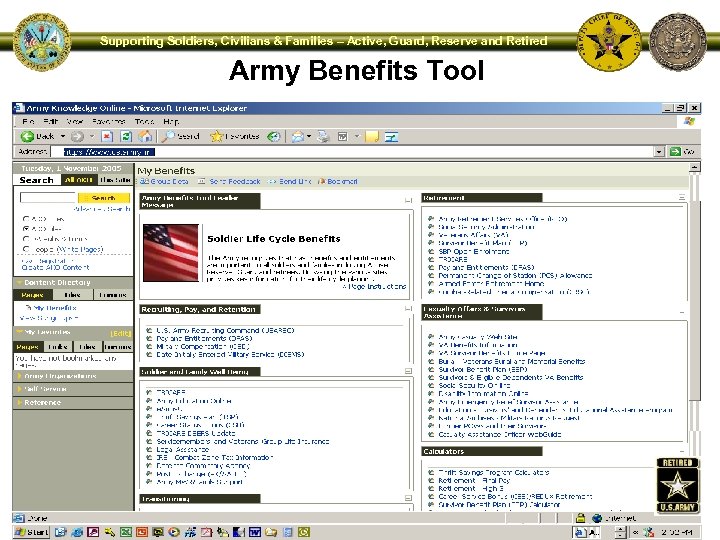Click the Windows Start button
Viewport: 720px width, 540px height.
31,532
